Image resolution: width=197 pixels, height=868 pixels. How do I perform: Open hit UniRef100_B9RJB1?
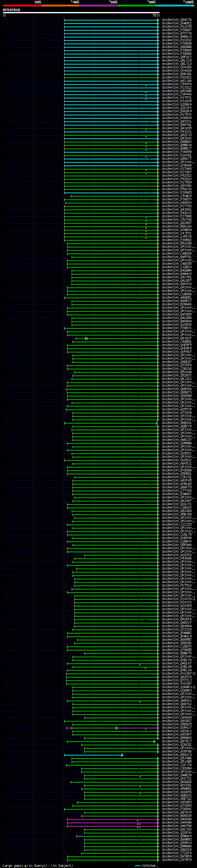tap(176, 74)
